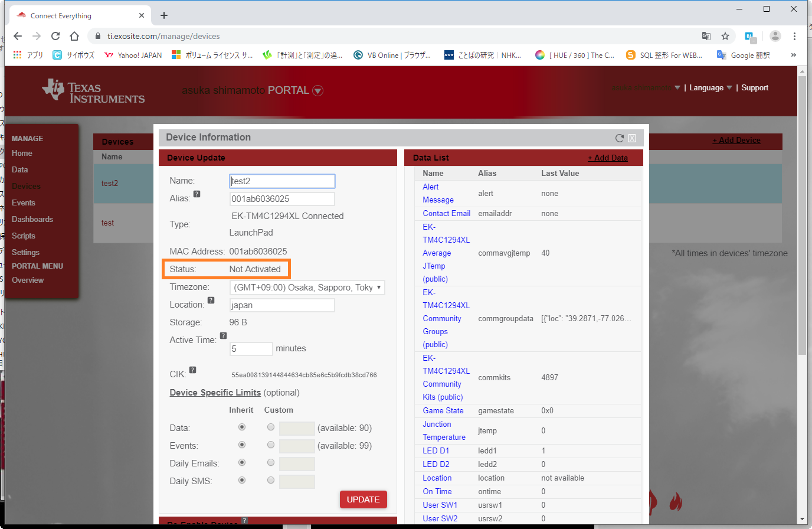
Task: Open a new browser tab
Action: (164, 15)
